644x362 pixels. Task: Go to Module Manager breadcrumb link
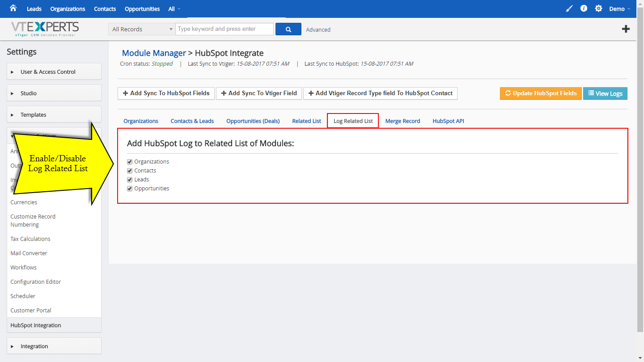(154, 53)
